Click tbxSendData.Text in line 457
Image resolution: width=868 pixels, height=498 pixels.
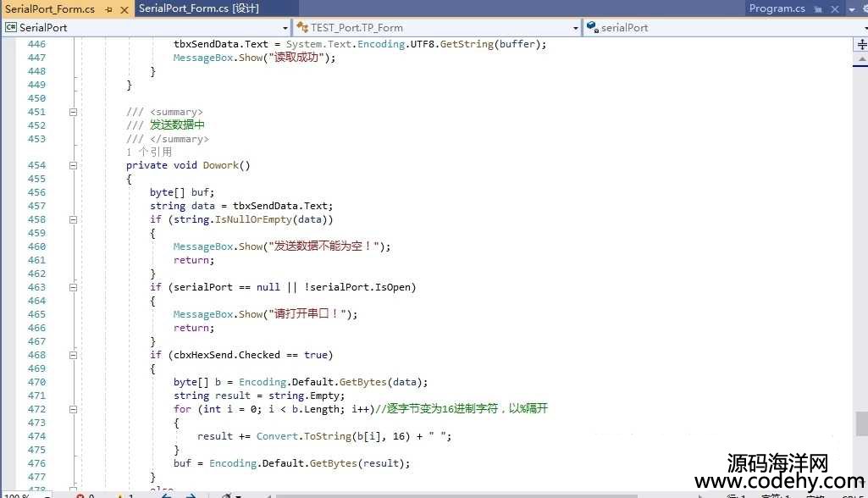282,206
